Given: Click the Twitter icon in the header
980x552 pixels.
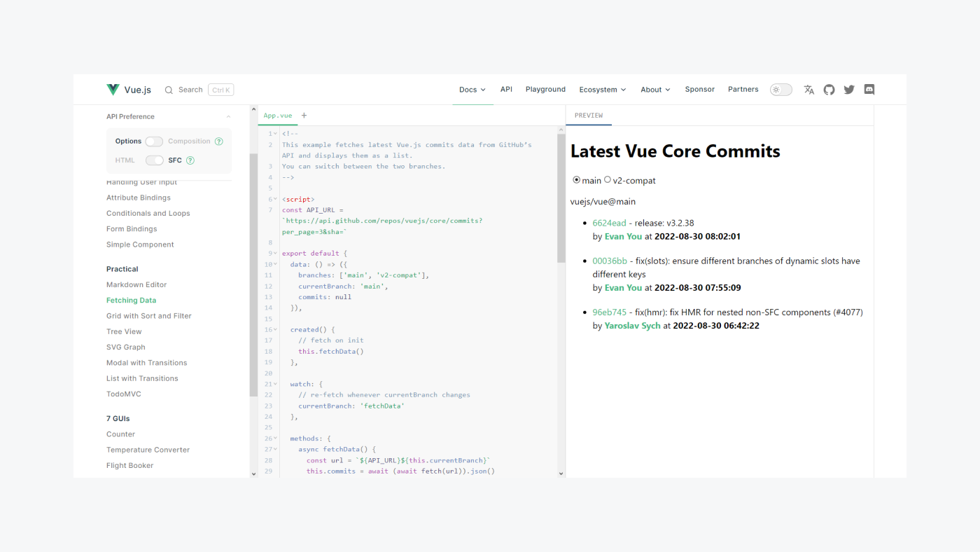Looking at the screenshot, I should tap(848, 89).
